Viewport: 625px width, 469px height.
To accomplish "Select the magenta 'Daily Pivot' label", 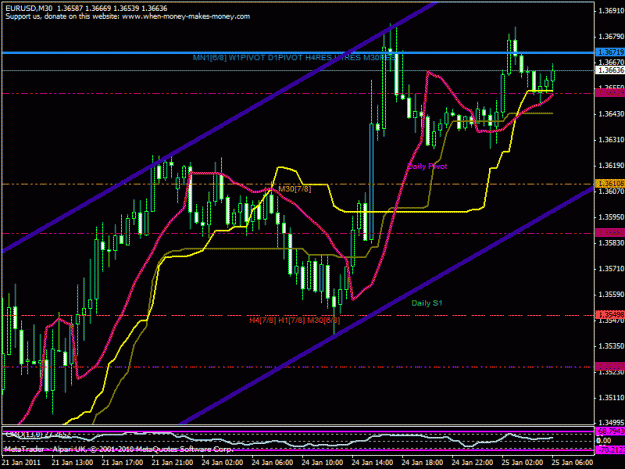I will 427,166.
